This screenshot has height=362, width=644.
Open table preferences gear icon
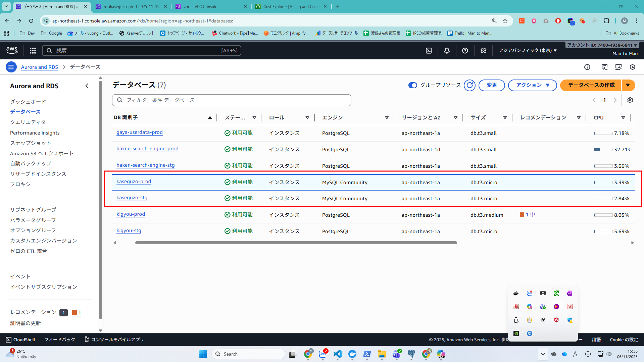[x=630, y=100]
